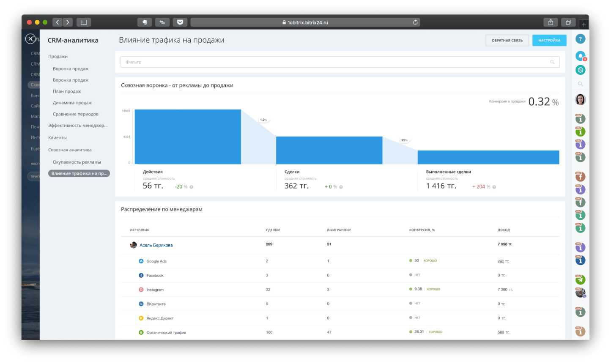Click the help question mark icon

[580, 39]
